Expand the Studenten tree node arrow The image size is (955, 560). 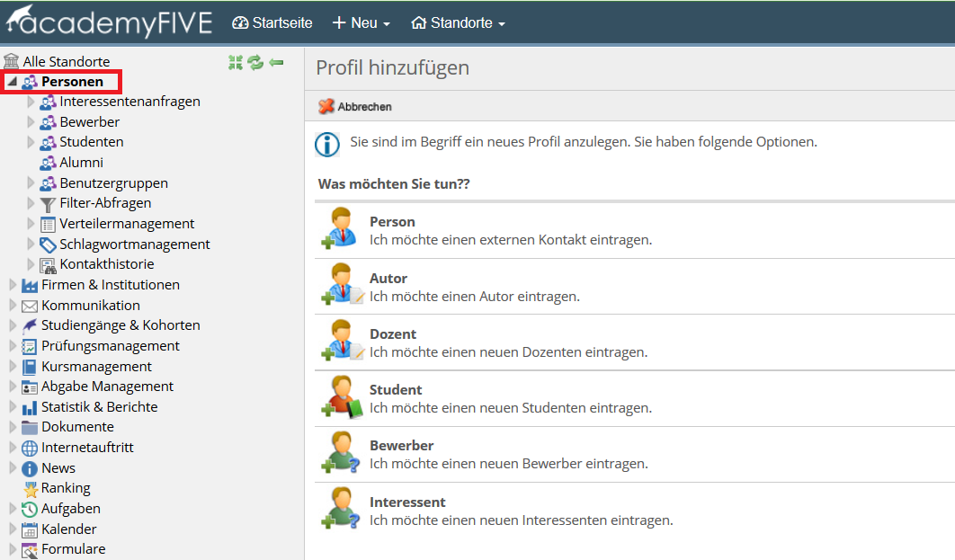pyautogui.click(x=31, y=142)
